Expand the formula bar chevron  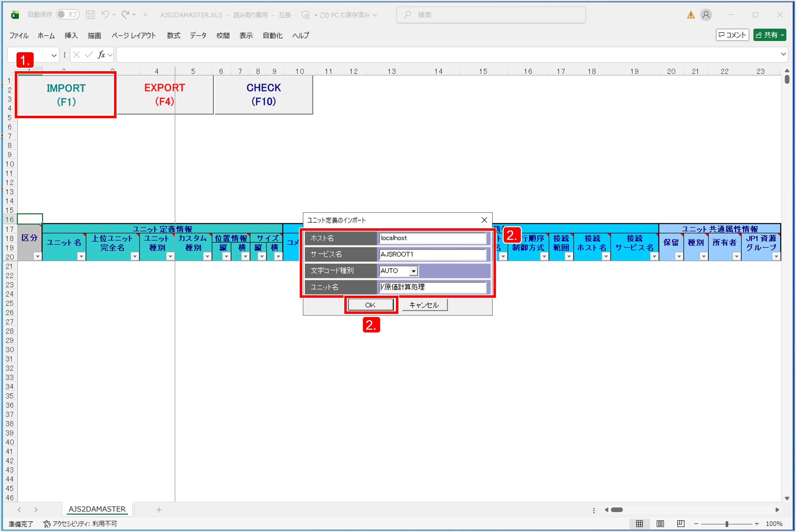(x=783, y=54)
